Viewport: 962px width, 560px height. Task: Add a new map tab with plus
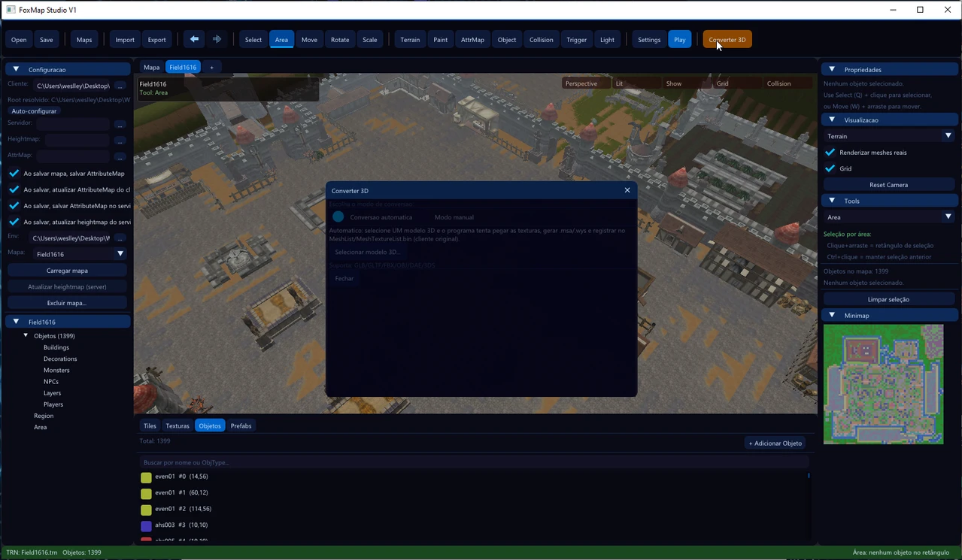coord(211,68)
